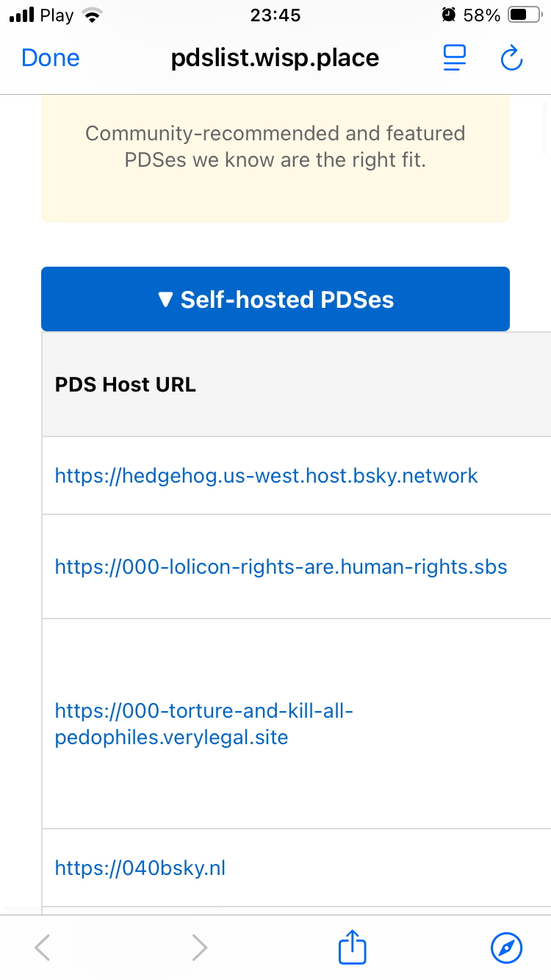This screenshot has height=980, width=551.
Task: Tap the yellow community-recommended notice box
Action: pyautogui.click(x=275, y=158)
